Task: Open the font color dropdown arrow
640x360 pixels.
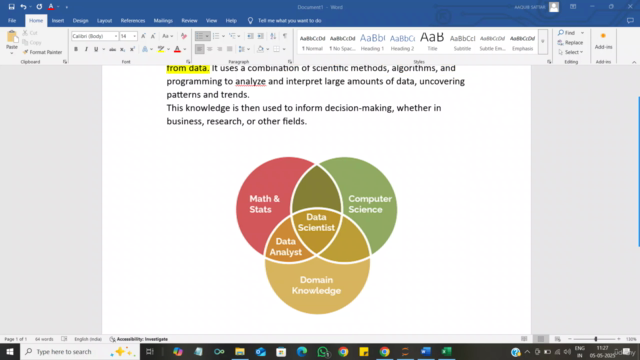Action: coord(185,49)
